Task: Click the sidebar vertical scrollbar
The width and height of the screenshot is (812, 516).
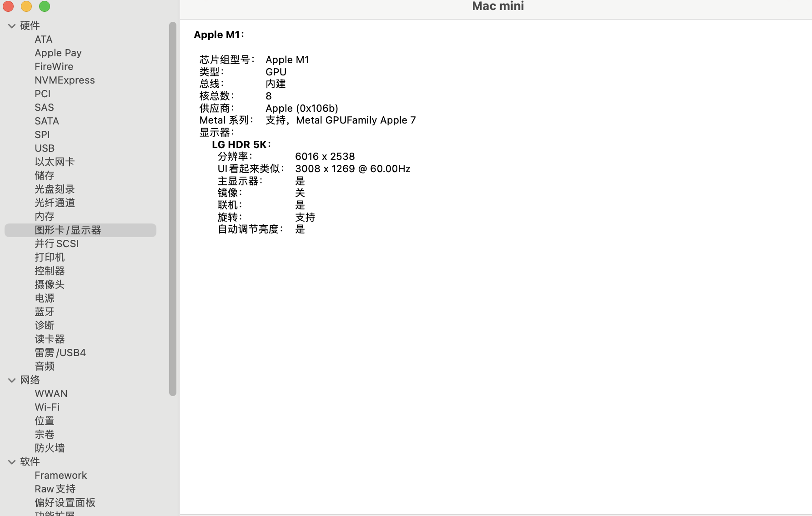Action: point(173,209)
